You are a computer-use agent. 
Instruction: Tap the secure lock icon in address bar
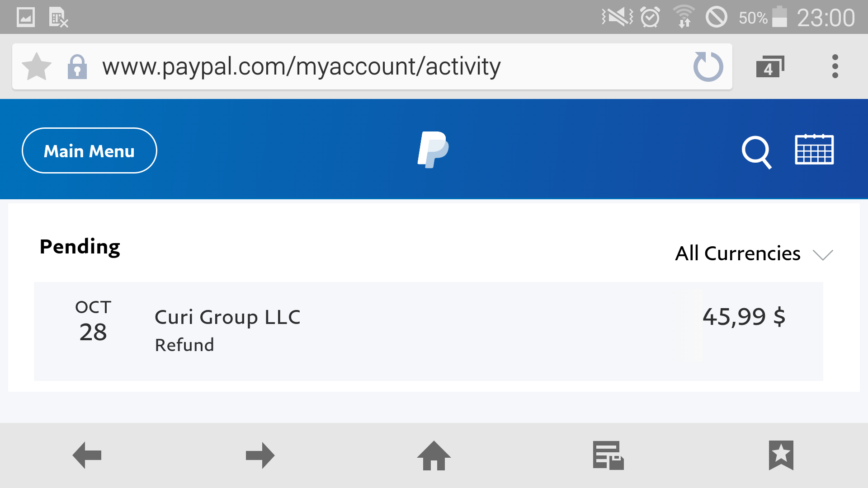click(x=77, y=67)
